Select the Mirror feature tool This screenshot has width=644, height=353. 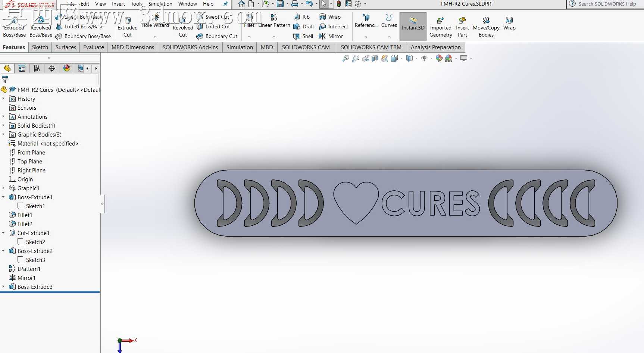click(331, 36)
